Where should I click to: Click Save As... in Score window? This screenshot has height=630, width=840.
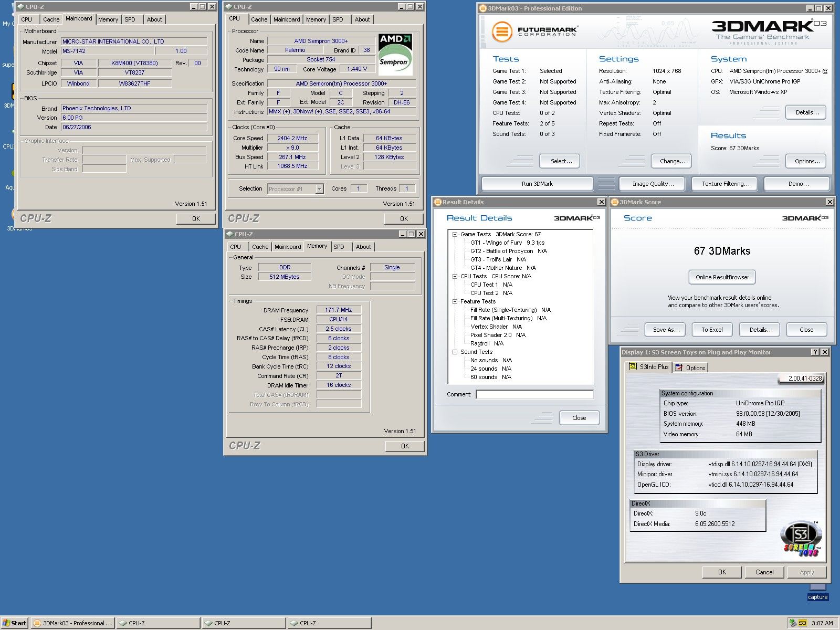pyautogui.click(x=666, y=330)
